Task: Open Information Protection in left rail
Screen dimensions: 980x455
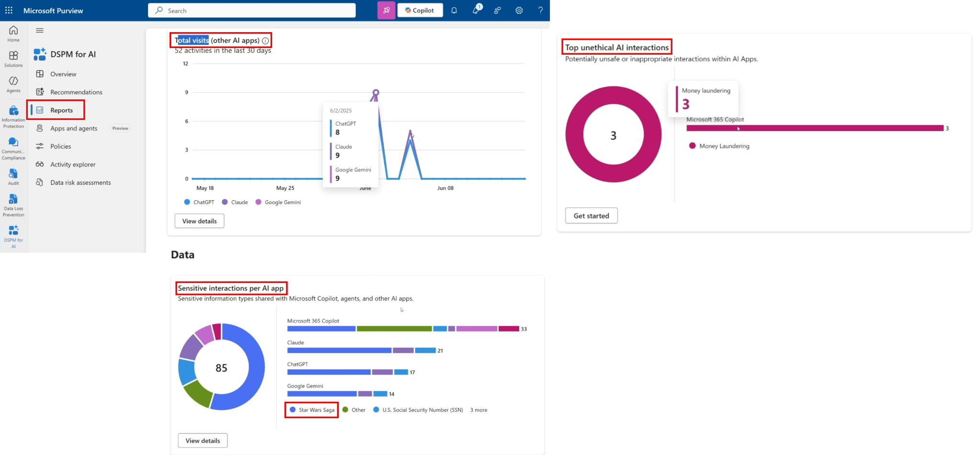Action: (13, 117)
